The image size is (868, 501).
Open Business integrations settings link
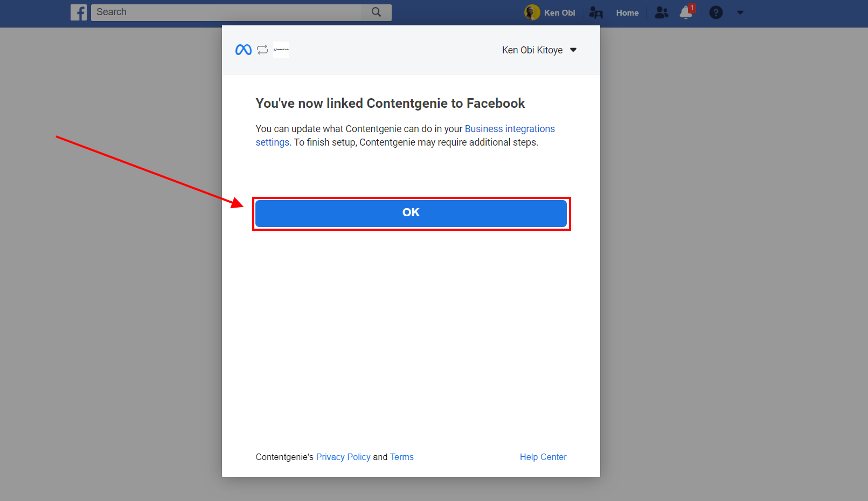click(x=510, y=128)
